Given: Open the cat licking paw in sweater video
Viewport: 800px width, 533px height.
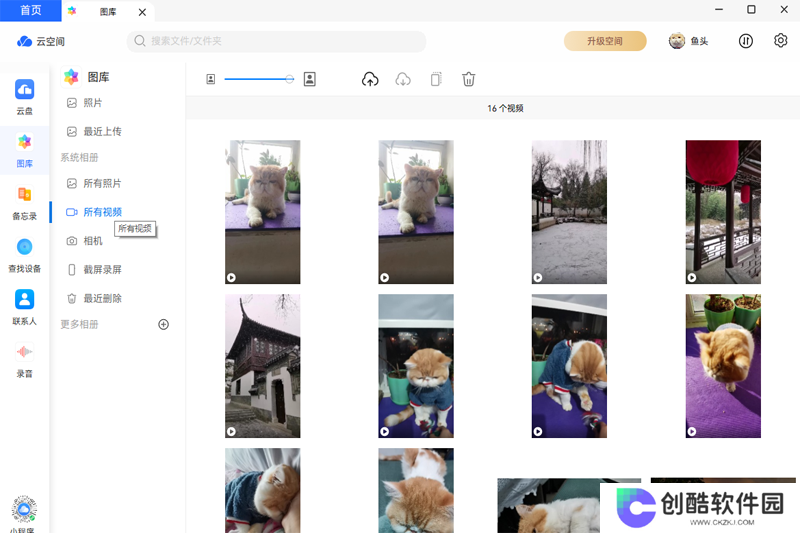Looking at the screenshot, I should pos(569,366).
